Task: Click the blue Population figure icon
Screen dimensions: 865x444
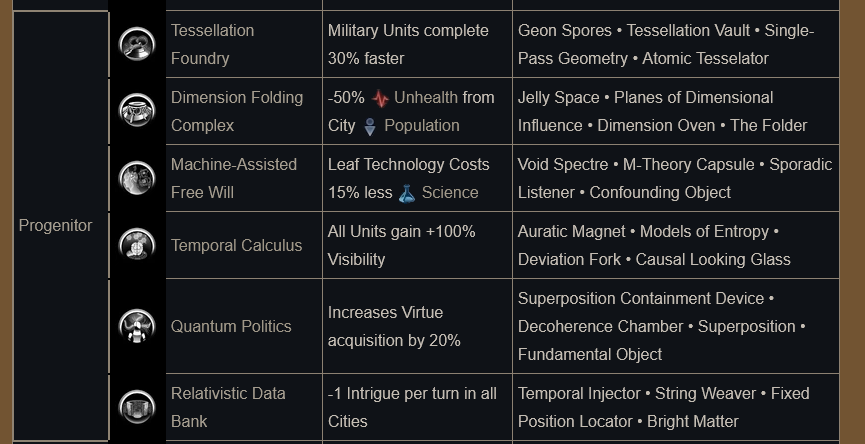Action: (370, 126)
